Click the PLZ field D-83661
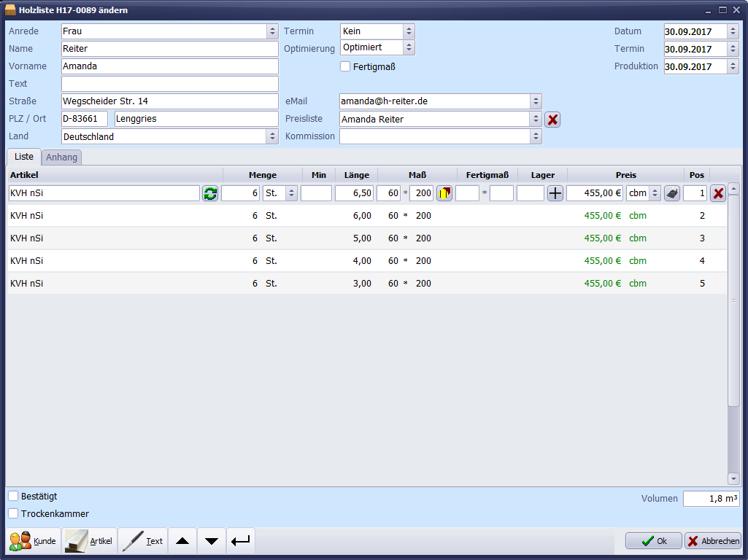The image size is (748, 560). point(85,119)
